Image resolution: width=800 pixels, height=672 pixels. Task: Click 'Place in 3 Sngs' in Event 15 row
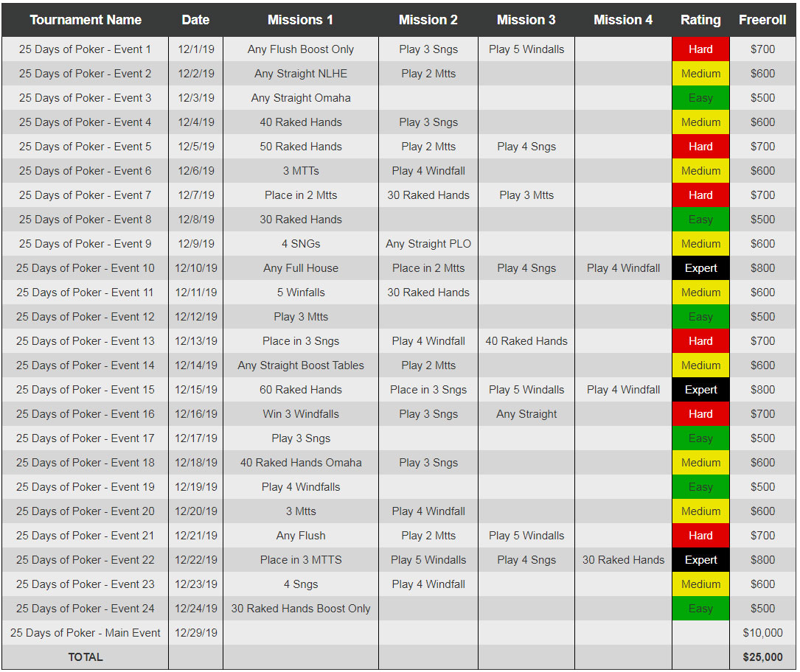[x=428, y=390]
